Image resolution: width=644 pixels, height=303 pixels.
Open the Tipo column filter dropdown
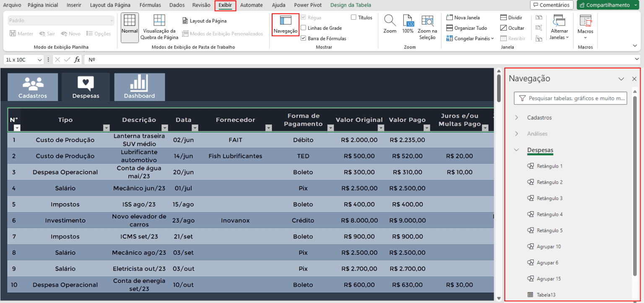coord(106,128)
